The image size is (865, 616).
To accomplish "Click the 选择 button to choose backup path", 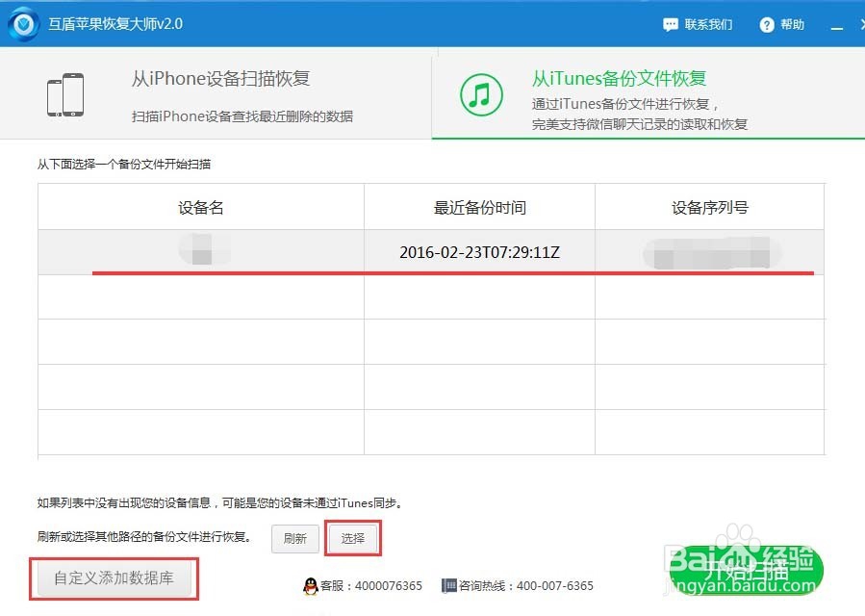I will coord(352,538).
